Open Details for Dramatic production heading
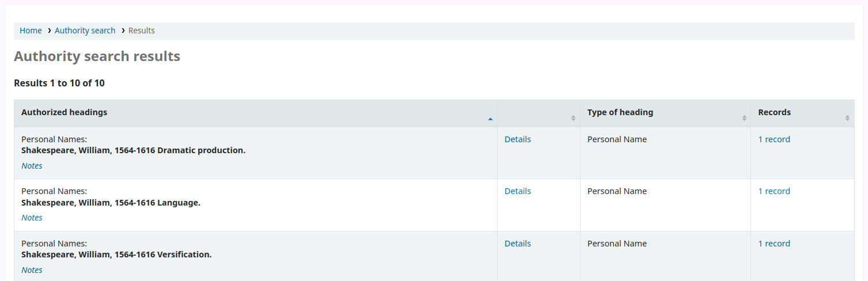 coord(517,139)
